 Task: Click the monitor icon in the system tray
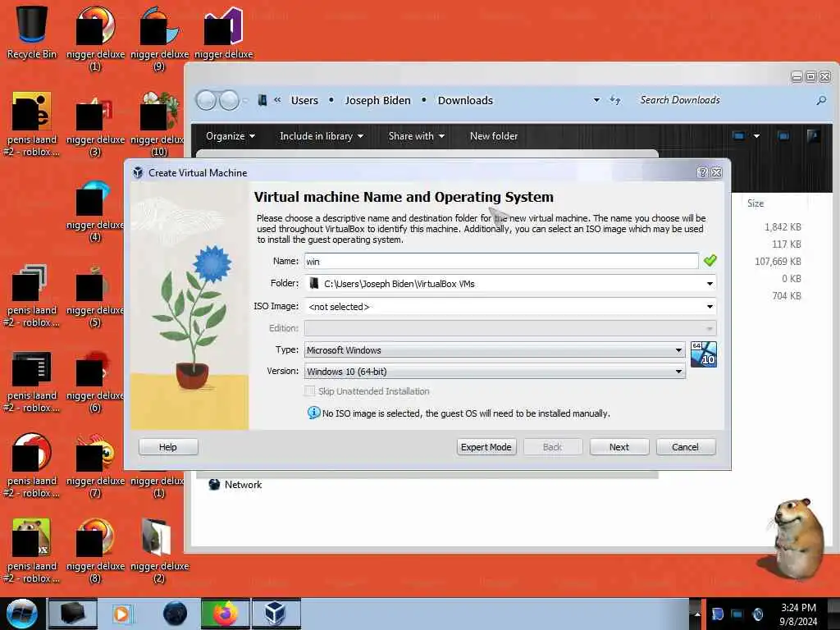[737, 614]
